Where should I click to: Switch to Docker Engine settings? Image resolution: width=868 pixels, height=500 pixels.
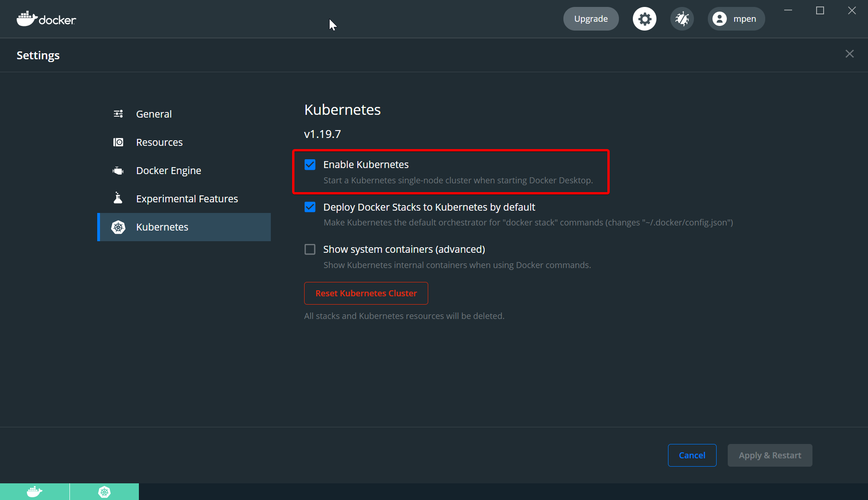184,170
